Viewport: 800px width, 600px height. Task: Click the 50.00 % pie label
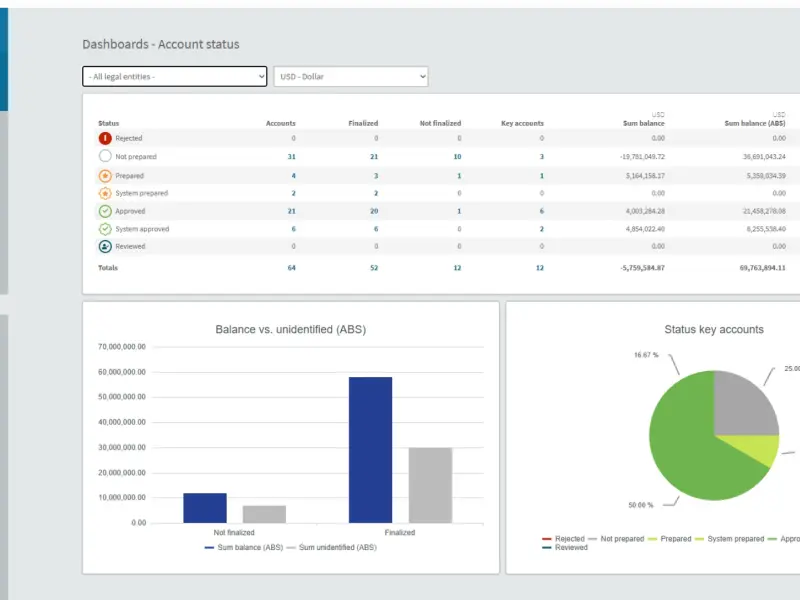641,505
